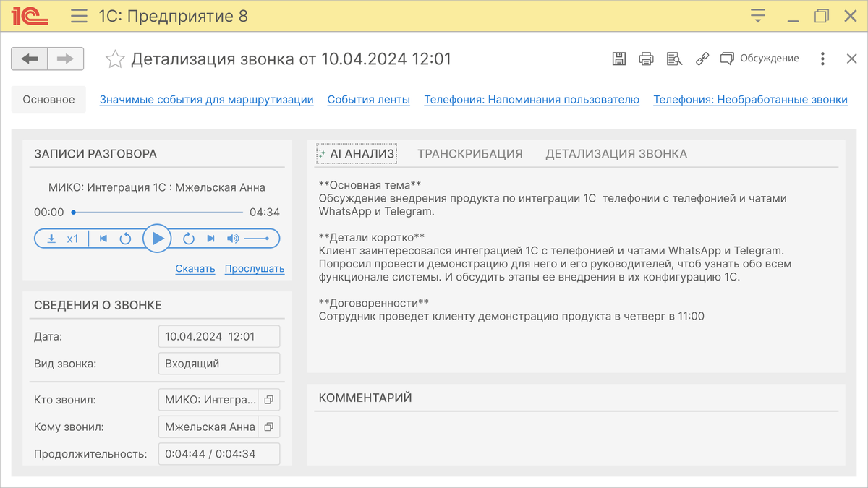The width and height of the screenshot is (868, 488).
Task: Click the Кому звонил field Мжельская Анна
Action: 208,427
